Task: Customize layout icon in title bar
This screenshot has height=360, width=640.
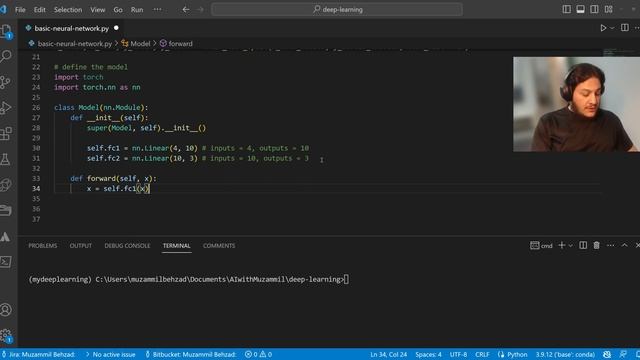Action: click(x=608, y=9)
